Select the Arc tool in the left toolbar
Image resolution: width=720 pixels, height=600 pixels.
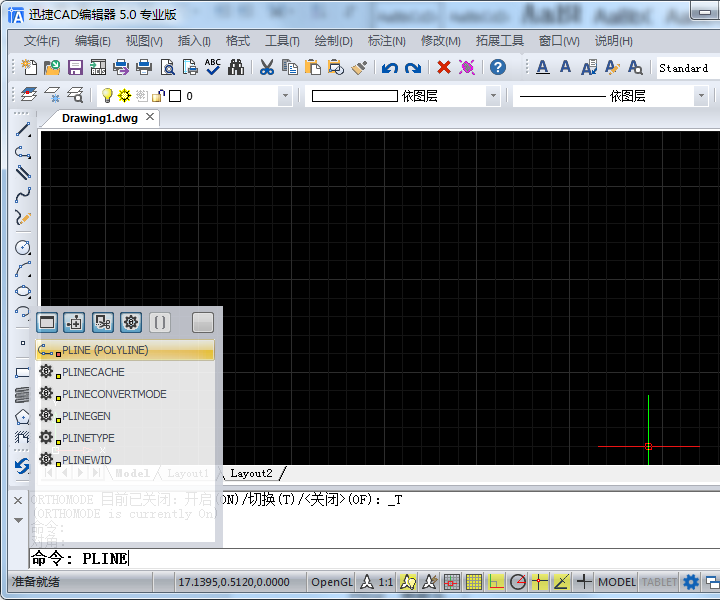click(x=23, y=269)
